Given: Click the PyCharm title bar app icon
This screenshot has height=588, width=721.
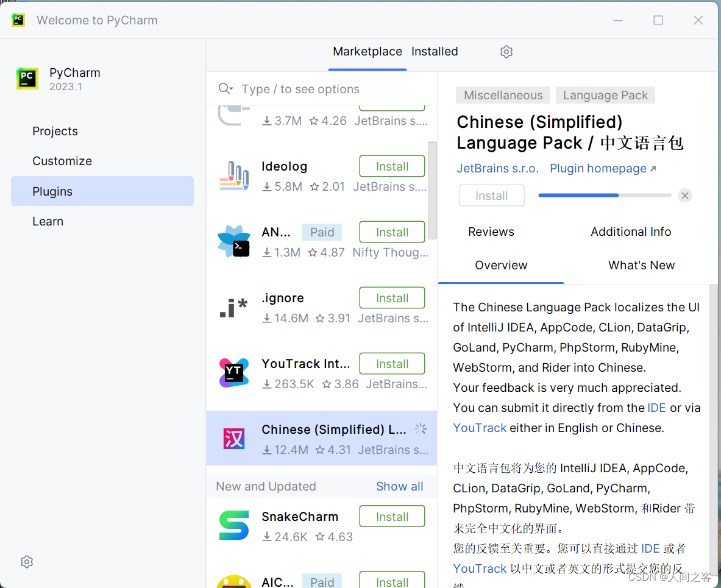Looking at the screenshot, I should click(18, 19).
